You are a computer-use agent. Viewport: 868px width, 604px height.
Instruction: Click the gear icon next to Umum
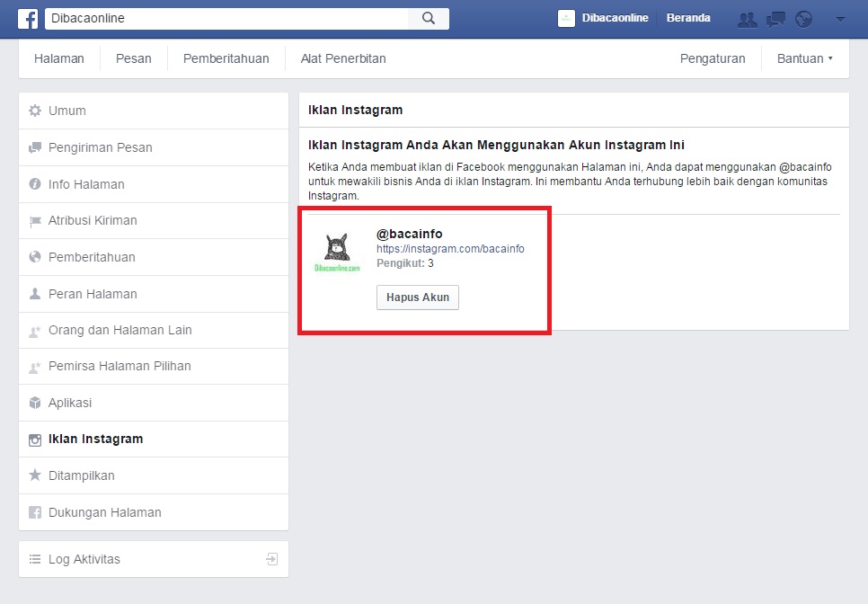click(35, 111)
